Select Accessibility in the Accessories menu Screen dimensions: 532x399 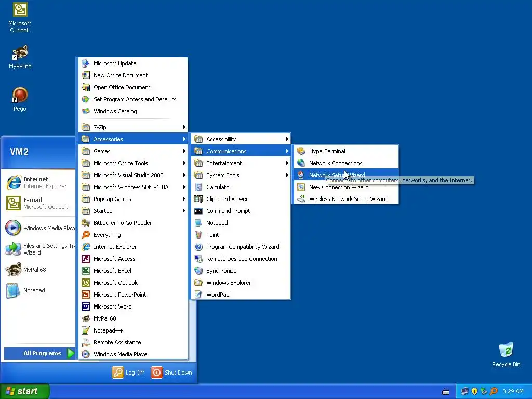point(241,139)
